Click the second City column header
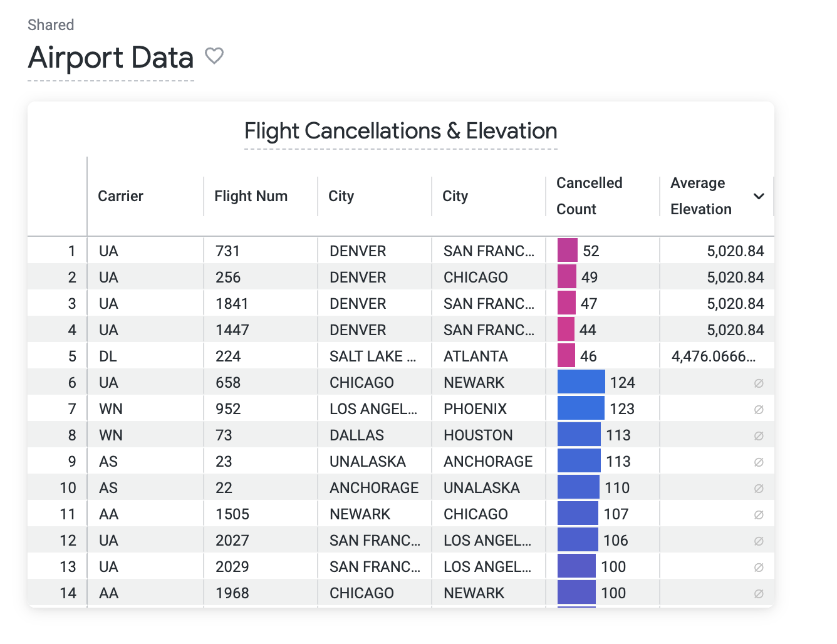837x644 pixels. (455, 196)
